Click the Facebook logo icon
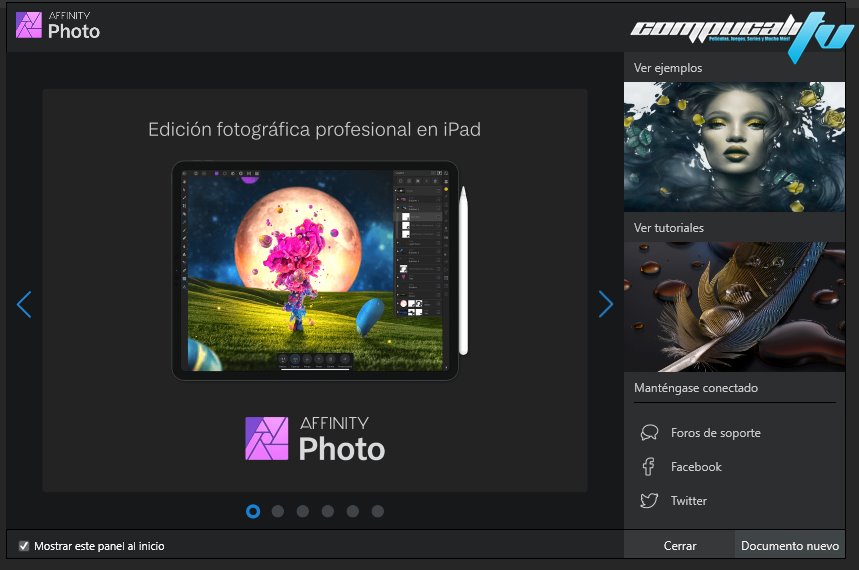The width and height of the screenshot is (859, 570). coord(649,466)
